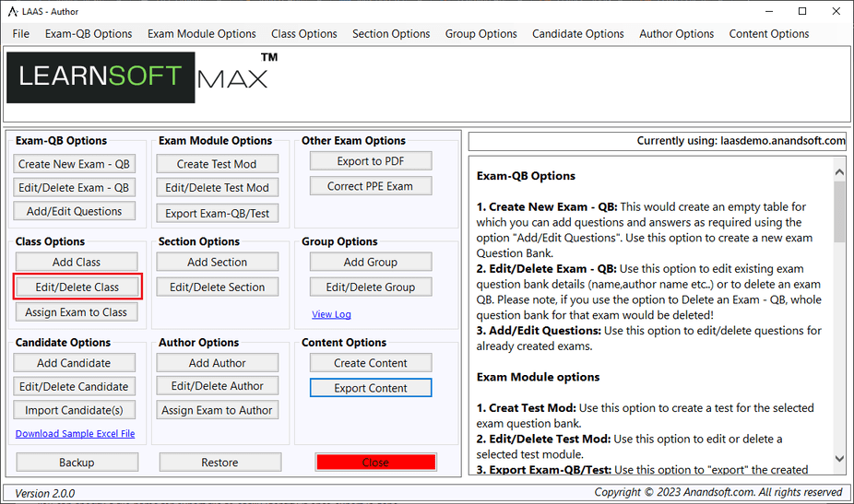854x504 pixels.
Task: Click the LearnSoft Max logo banner
Action: click(138, 77)
